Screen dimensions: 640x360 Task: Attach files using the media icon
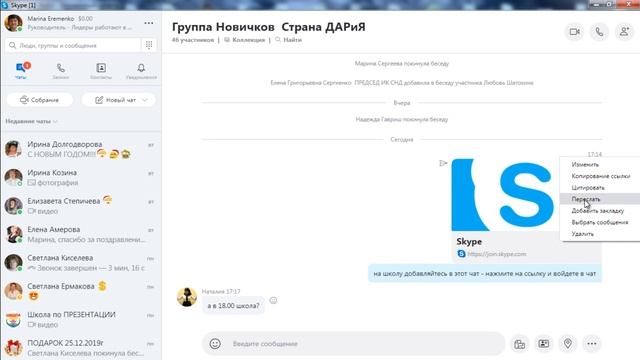(520, 344)
